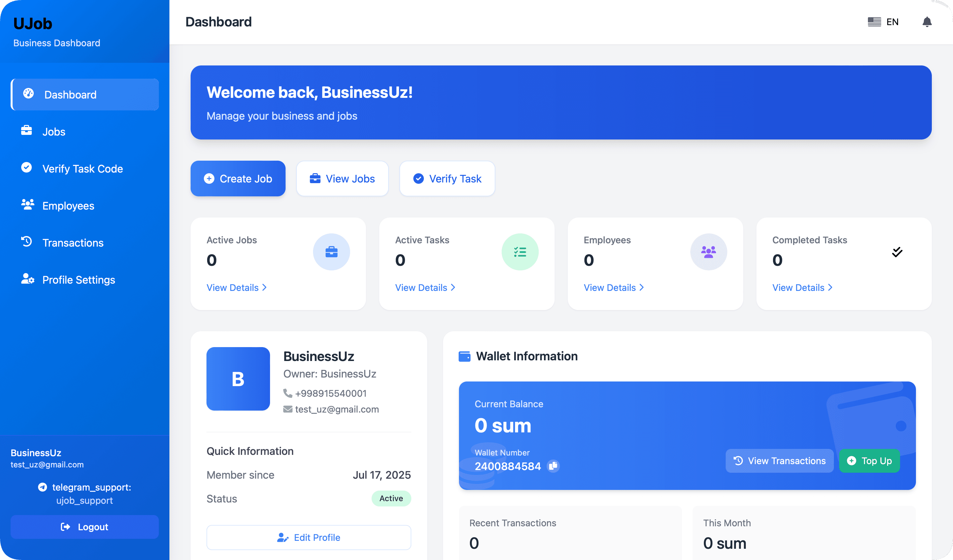The width and height of the screenshot is (953, 560).
Task: Open View Details under Active Tasks
Action: coord(425,288)
